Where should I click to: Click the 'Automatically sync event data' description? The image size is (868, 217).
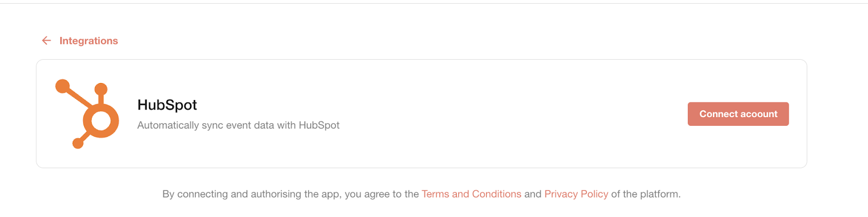pos(238,125)
